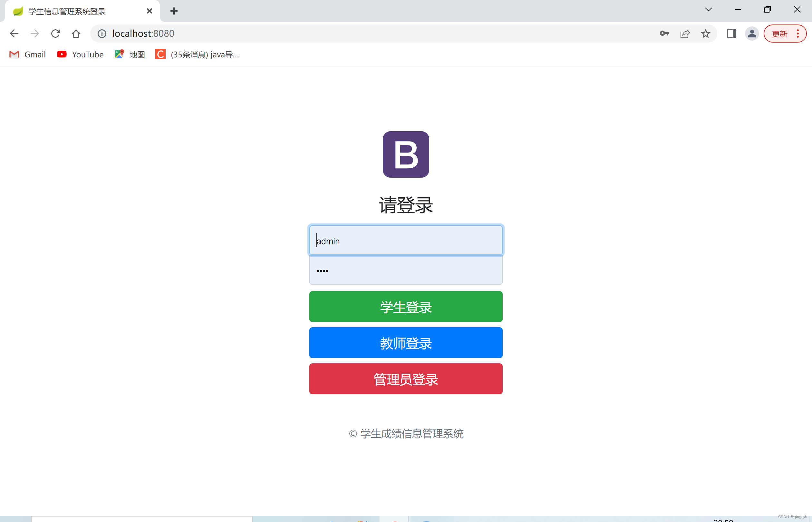Click the red 管理员登录 button
Viewport: 812px width, 522px height.
tap(406, 379)
